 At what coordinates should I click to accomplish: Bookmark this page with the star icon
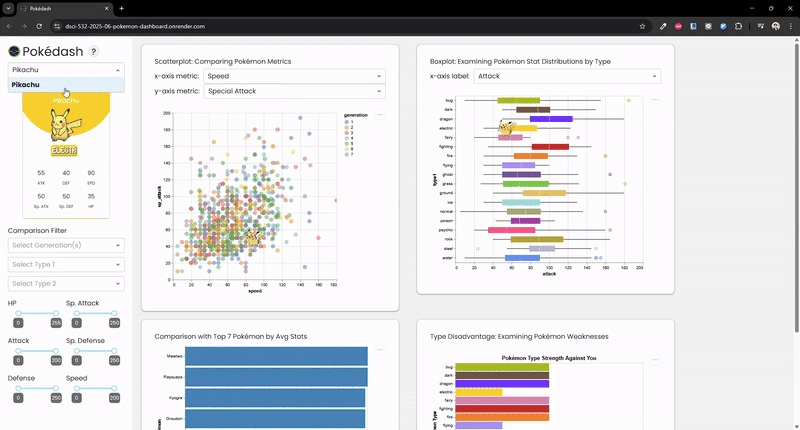641,25
